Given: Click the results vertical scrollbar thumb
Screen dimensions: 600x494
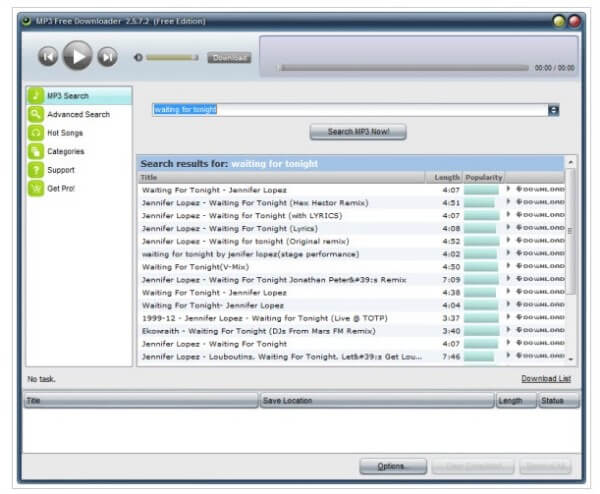Looking at the screenshot, I should [570, 232].
